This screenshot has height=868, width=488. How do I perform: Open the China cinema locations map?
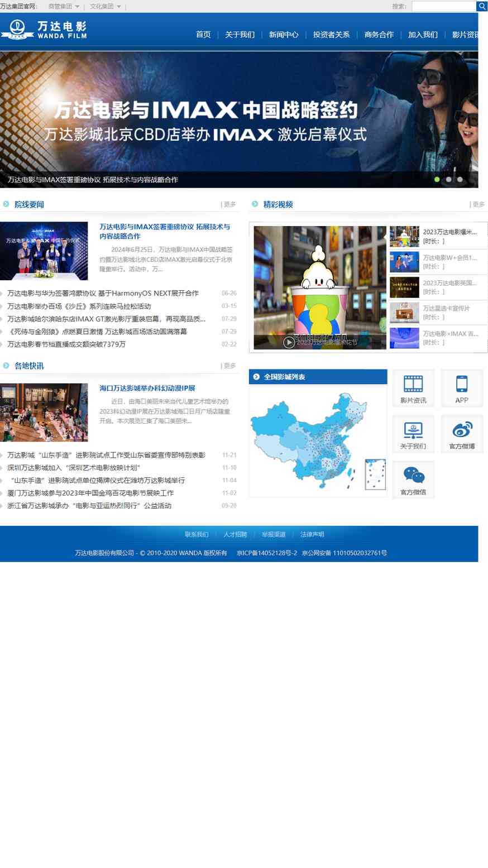(x=318, y=441)
